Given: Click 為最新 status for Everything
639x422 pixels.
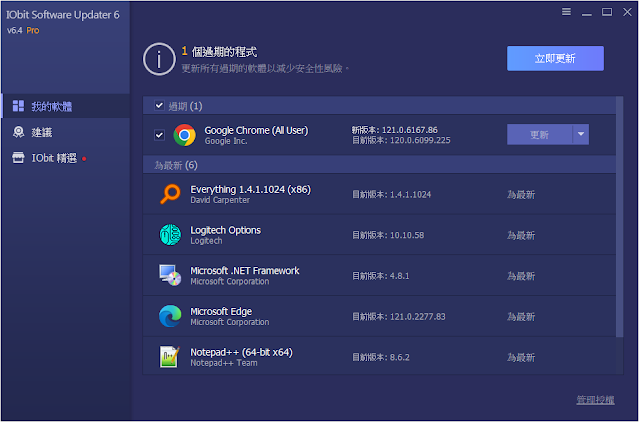Looking at the screenshot, I should coord(521,194).
